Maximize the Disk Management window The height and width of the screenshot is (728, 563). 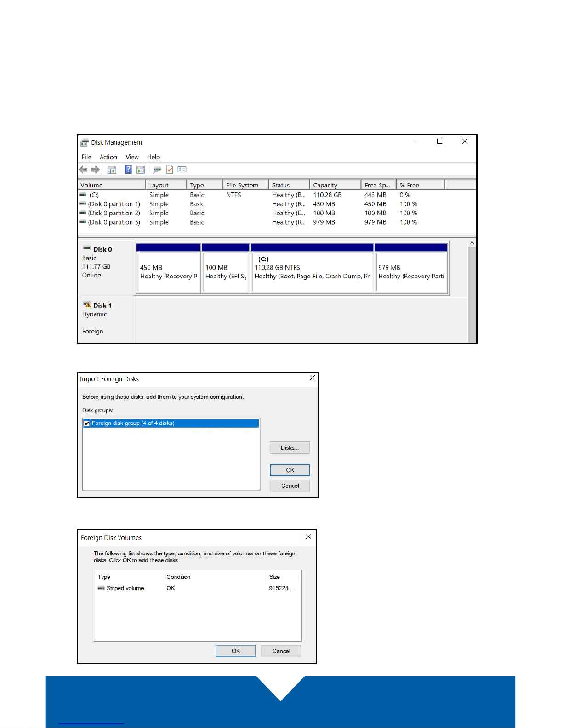[439, 141]
